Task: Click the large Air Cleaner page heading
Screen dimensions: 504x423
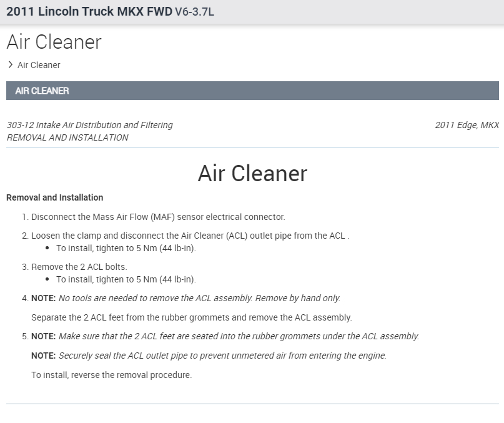Action: point(54,42)
